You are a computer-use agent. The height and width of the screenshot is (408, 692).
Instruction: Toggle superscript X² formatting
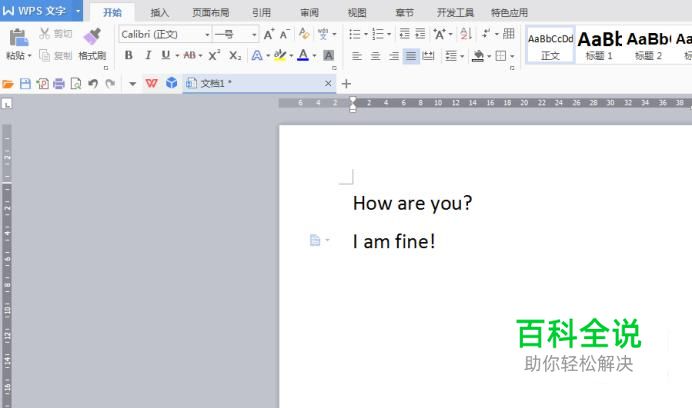pyautogui.click(x=214, y=55)
